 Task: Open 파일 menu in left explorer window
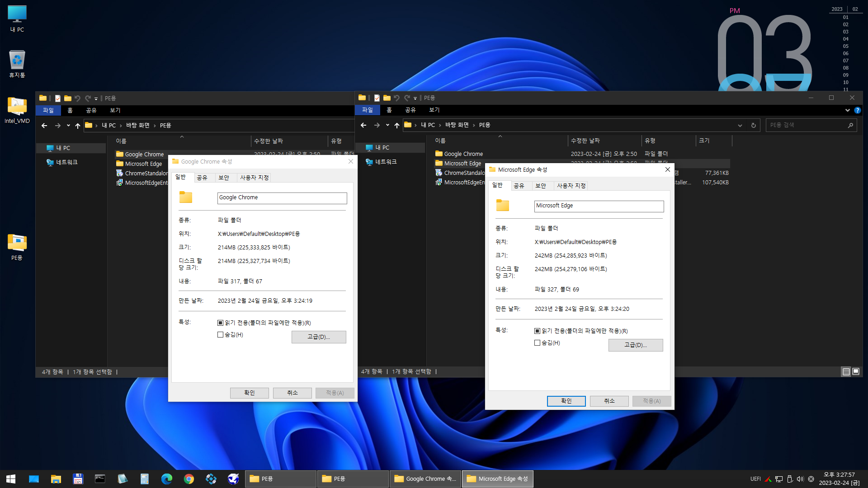48,110
